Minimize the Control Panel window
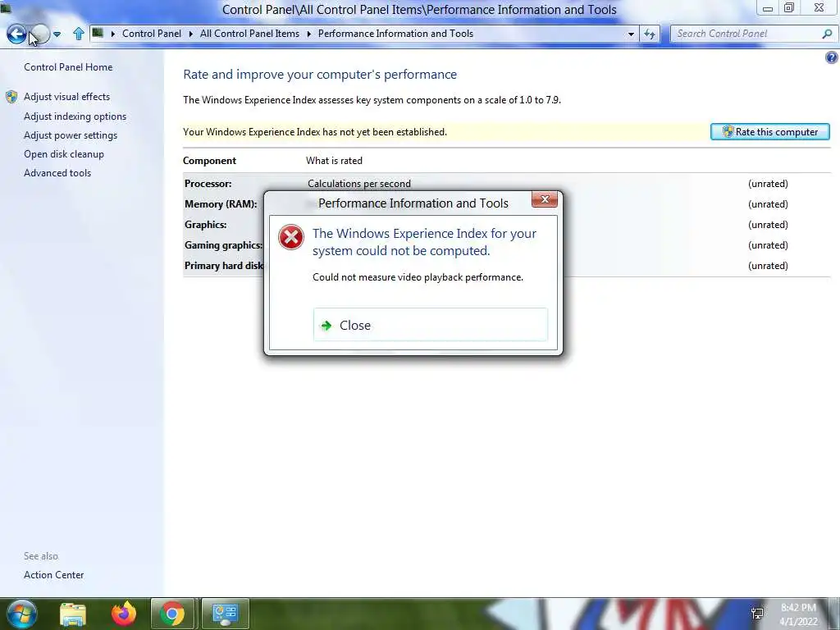Screen dimensions: 840x630 768,8
